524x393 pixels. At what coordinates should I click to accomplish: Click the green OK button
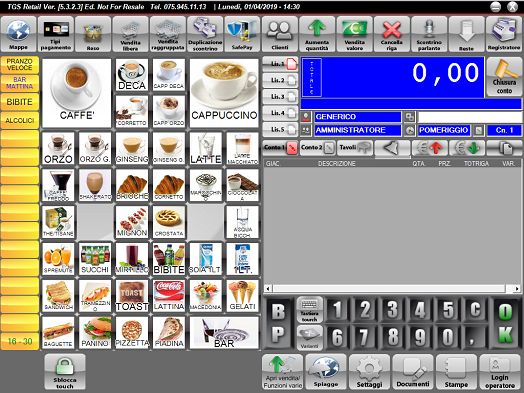coord(505,323)
